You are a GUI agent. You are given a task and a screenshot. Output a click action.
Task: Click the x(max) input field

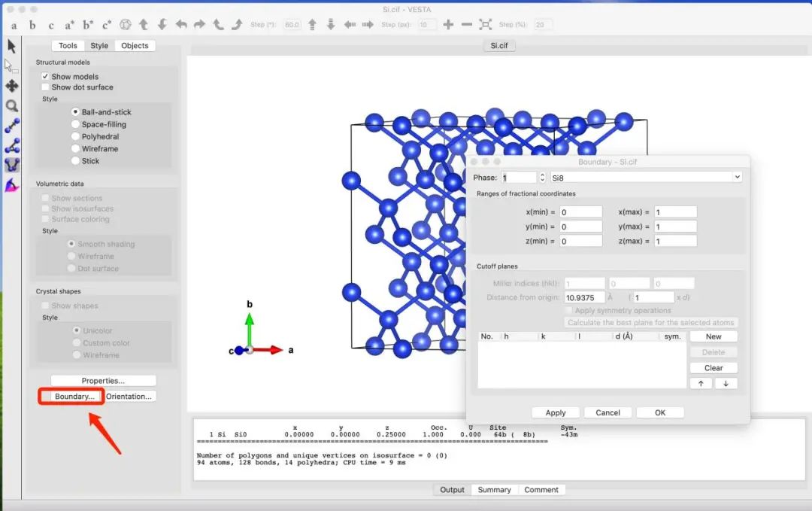click(x=675, y=212)
